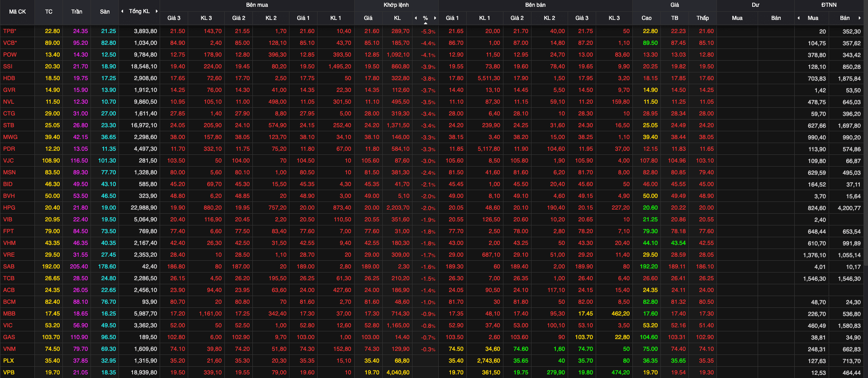This screenshot has width=868, height=378.
Task: Click the Bên bán group header
Action: pyautogui.click(x=535, y=5)
